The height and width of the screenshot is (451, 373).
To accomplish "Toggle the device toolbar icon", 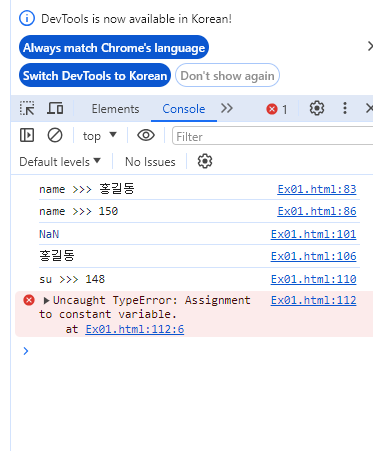I will (55, 108).
